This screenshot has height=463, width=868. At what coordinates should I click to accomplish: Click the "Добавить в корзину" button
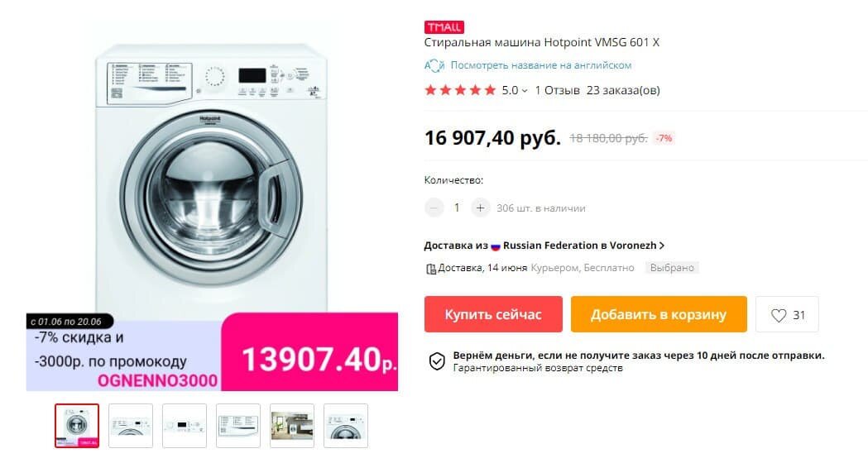click(x=659, y=314)
